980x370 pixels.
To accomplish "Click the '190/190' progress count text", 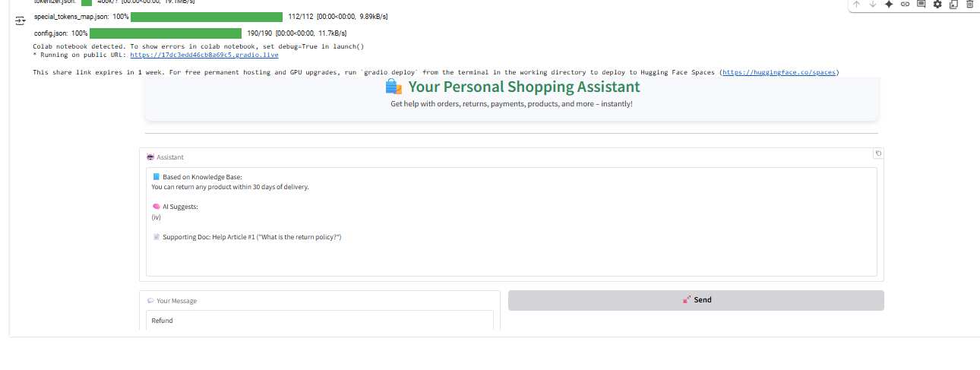I will pyautogui.click(x=260, y=33).
